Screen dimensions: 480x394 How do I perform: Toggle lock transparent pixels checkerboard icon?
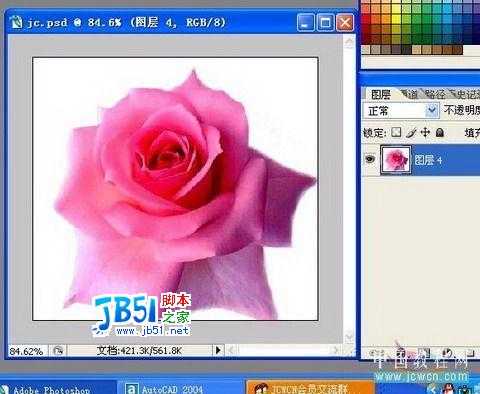coord(396,132)
